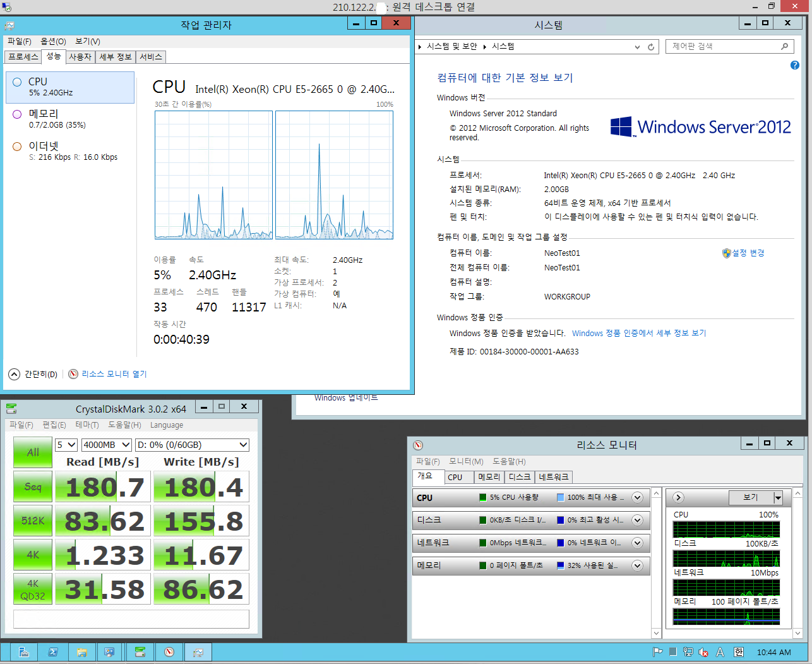812x664 pixels.
Task: Run the 4K QD32 benchmark in CrystalDiskMark
Action: point(33,589)
